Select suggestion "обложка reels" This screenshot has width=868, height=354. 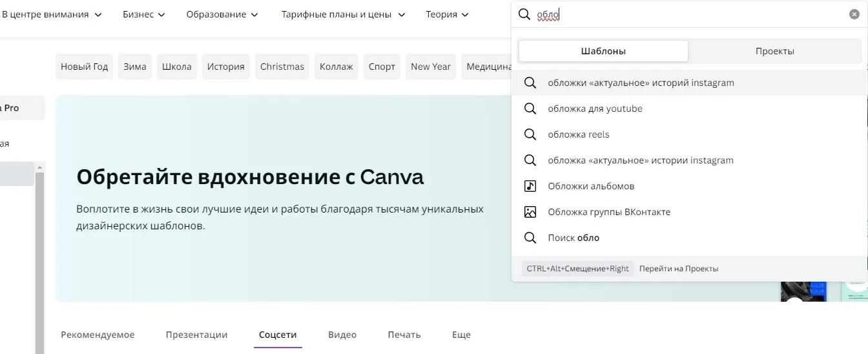pos(690,134)
